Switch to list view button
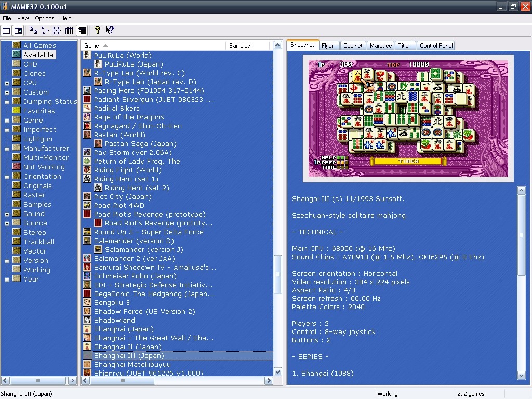This screenshot has width=532, height=399. (x=57, y=31)
